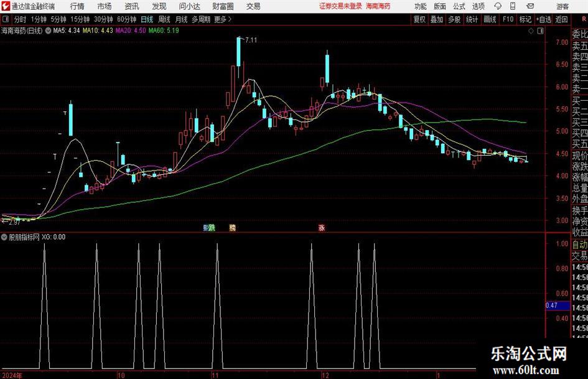Click the MA20: 4.50 indicator label
This screenshot has height=379, width=588.
click(131, 30)
